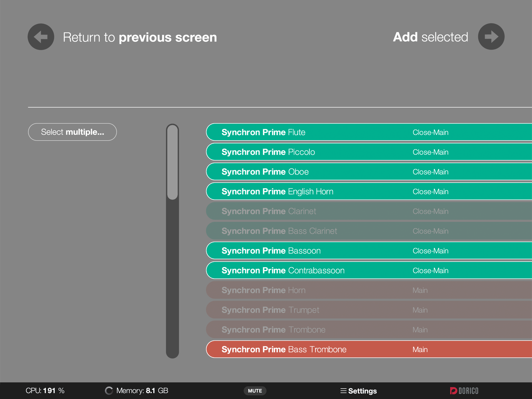The height and width of the screenshot is (399, 532).
Task: Select Synchron Prime Bass Trombone row
Action: tap(369, 349)
